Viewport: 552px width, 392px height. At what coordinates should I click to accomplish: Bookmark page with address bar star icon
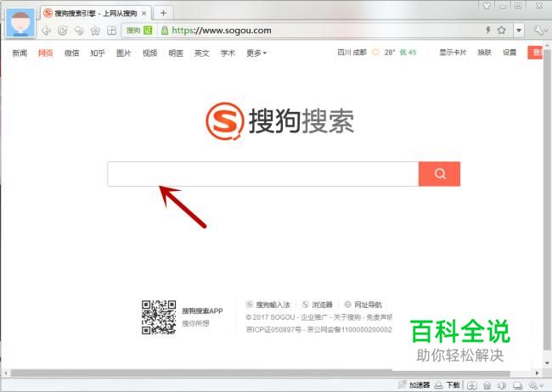coord(502,30)
